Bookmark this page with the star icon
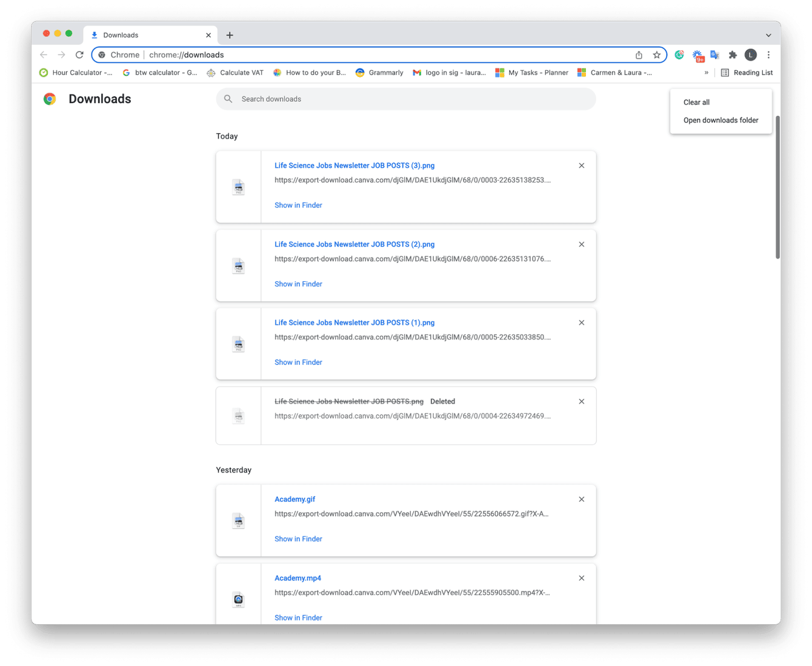 (657, 55)
